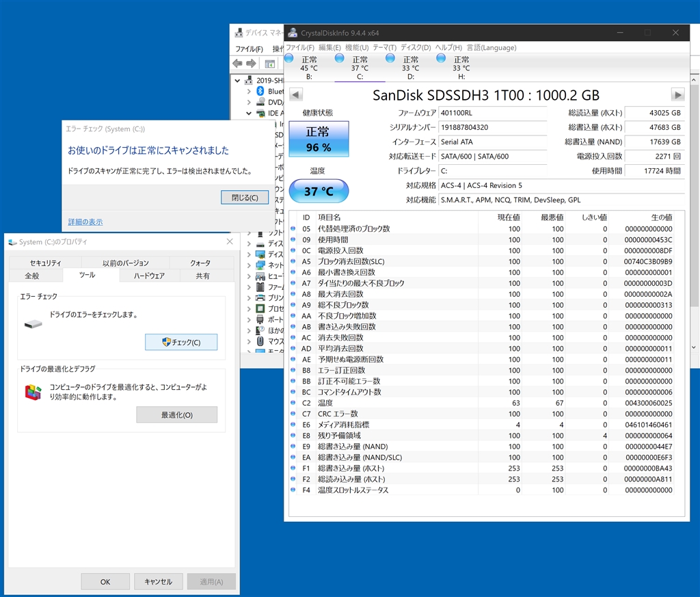Click next disk arrow in CrystalDiskInfo
This screenshot has height=597, width=700.
point(677,94)
